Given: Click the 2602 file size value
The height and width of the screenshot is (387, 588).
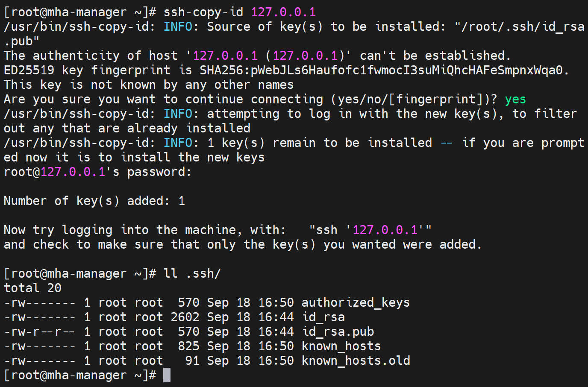Looking at the screenshot, I should pos(185,317).
